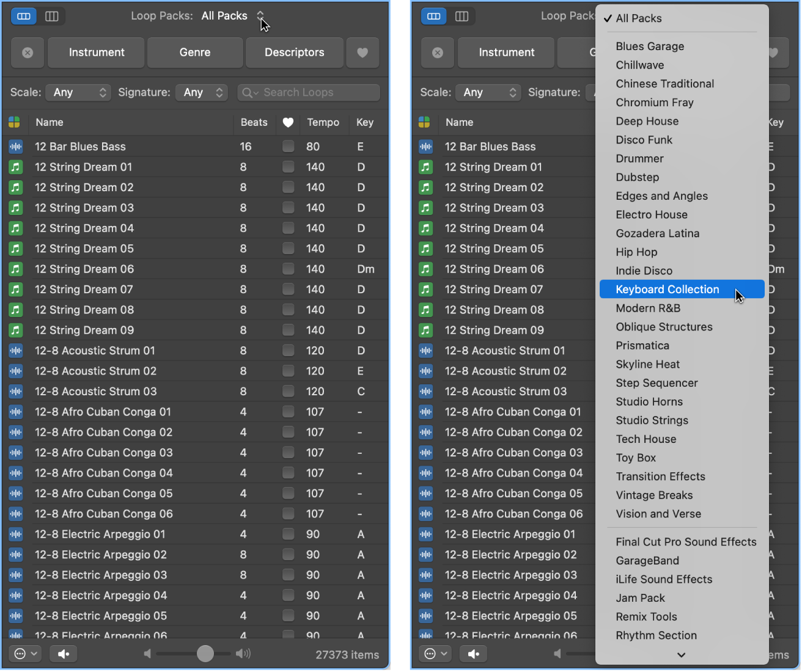Favorite 12-8 Acoustic Strum 03 in left panel
Image resolution: width=802 pixels, height=672 pixels.
click(288, 392)
